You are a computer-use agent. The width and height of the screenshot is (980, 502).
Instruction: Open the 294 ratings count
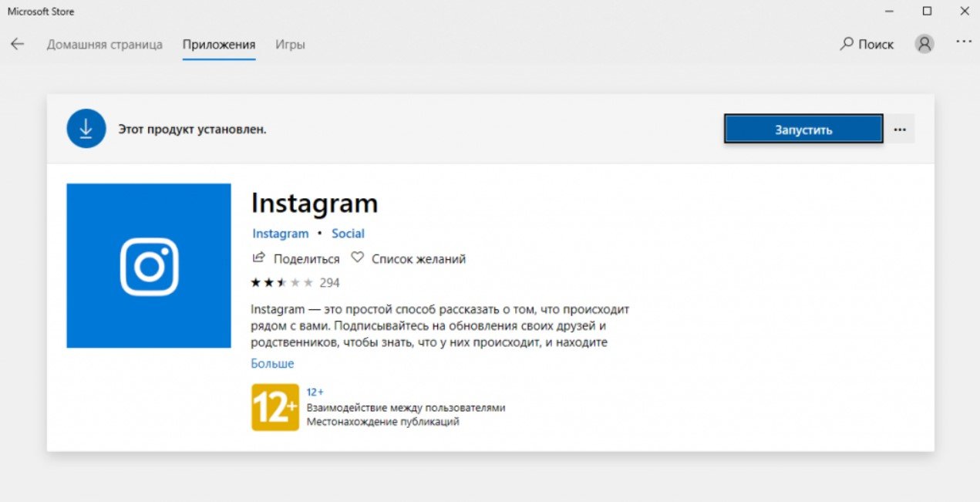329,283
